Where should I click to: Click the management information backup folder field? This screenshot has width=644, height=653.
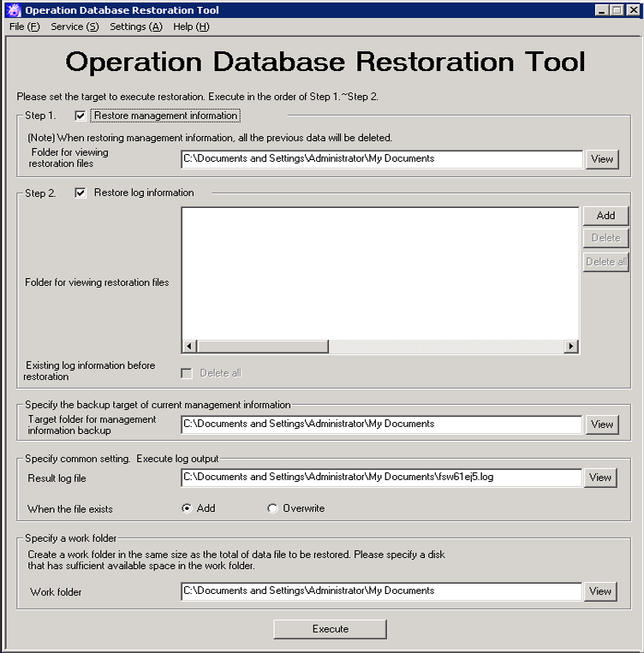pos(382,424)
